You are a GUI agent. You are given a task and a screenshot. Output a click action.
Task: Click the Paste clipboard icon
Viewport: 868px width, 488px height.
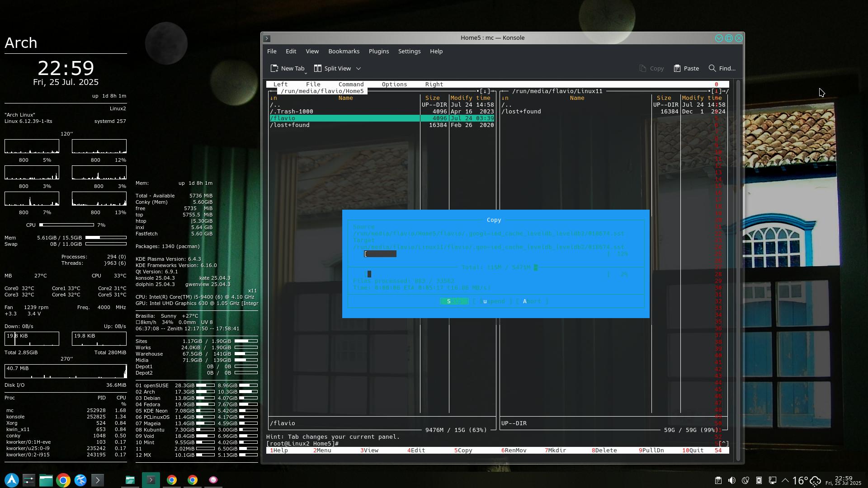click(677, 68)
